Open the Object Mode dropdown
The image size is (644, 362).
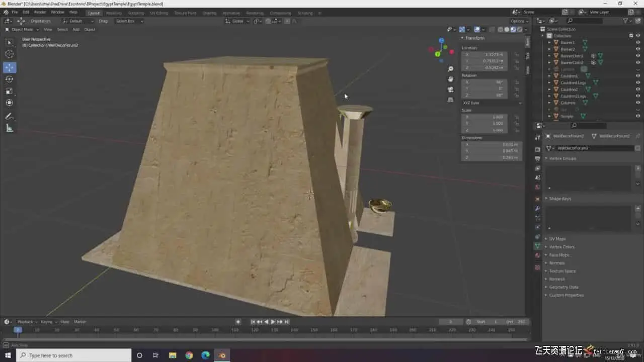pyautogui.click(x=22, y=30)
